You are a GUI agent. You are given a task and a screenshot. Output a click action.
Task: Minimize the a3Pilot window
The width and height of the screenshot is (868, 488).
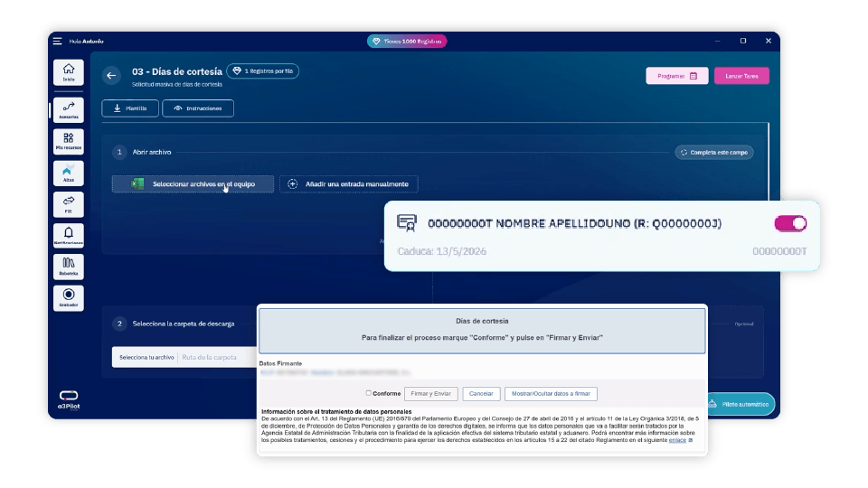coord(717,41)
